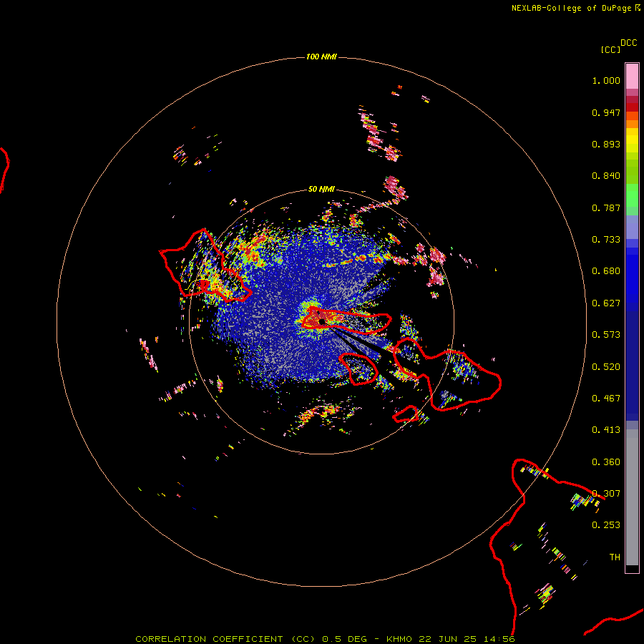Viewport: 644px width, 644px height.
Task: Select the 0.573 scale value
Action: click(606, 335)
